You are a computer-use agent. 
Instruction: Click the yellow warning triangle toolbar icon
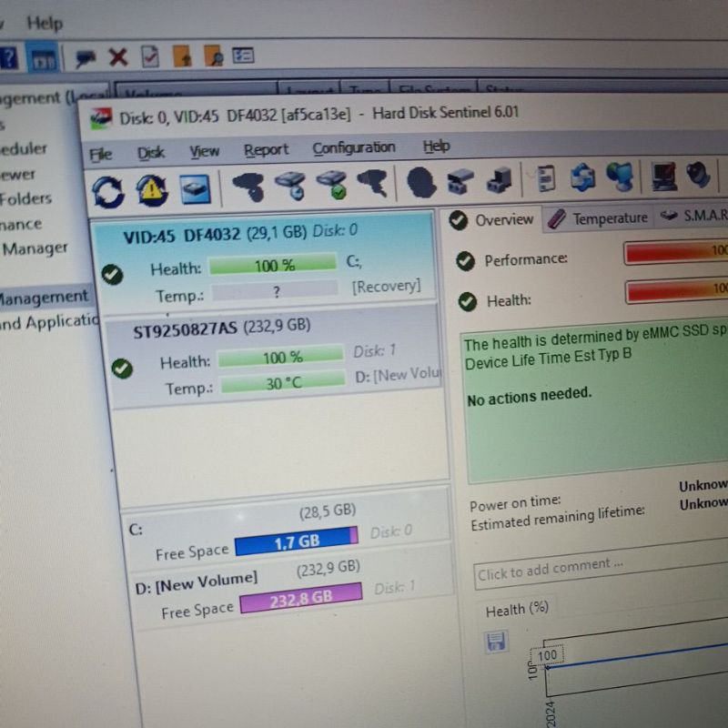click(152, 190)
